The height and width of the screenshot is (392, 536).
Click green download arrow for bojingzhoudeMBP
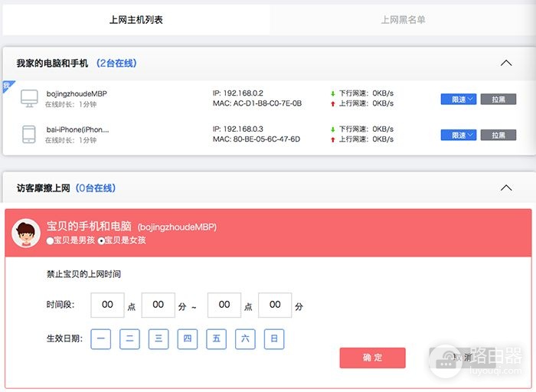pos(332,93)
